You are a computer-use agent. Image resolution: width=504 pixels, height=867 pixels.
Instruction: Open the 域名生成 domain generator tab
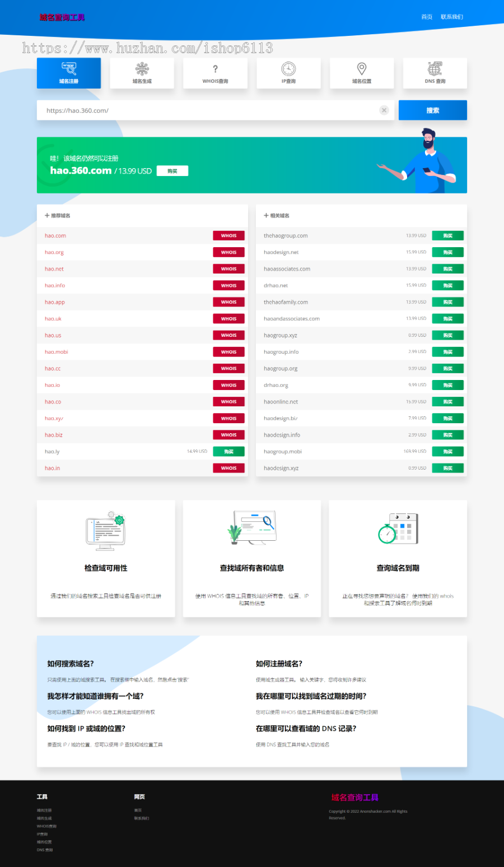click(x=142, y=73)
